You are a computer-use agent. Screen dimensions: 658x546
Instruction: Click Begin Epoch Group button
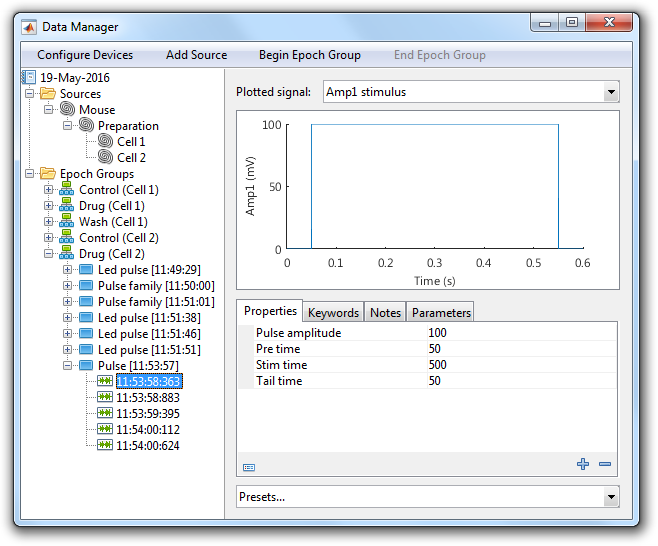click(310, 55)
